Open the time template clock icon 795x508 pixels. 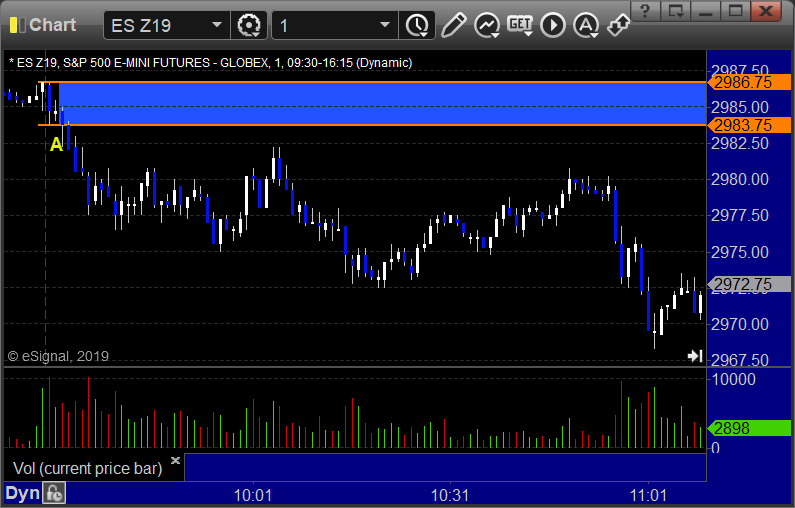tap(417, 25)
